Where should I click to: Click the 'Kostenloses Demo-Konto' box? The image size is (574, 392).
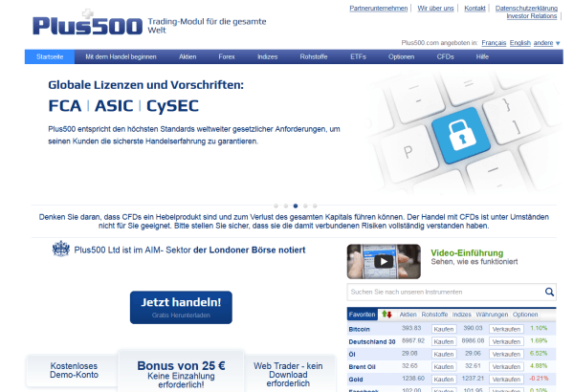pyautogui.click(x=74, y=370)
